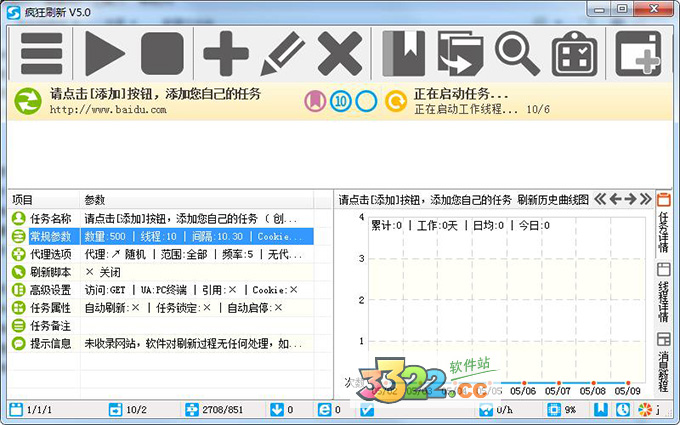Screen dimensions: 680x425
Task: Start the task with the play button
Action: click(x=105, y=53)
